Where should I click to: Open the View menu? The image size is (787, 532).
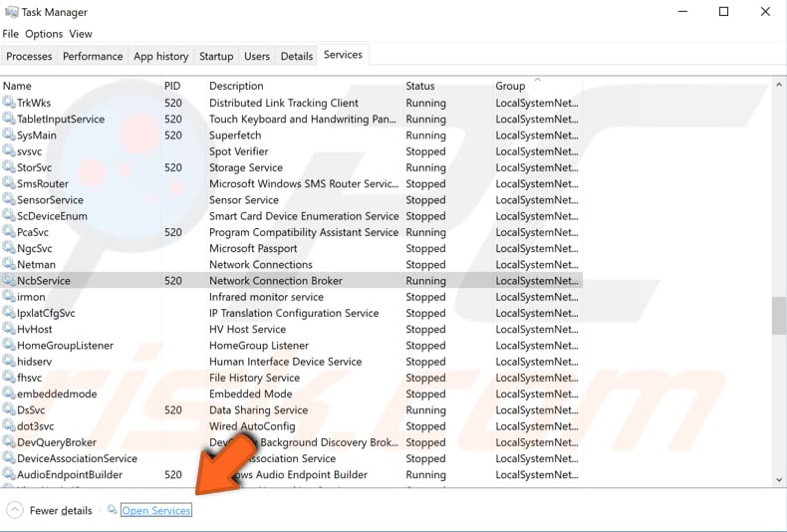81,34
